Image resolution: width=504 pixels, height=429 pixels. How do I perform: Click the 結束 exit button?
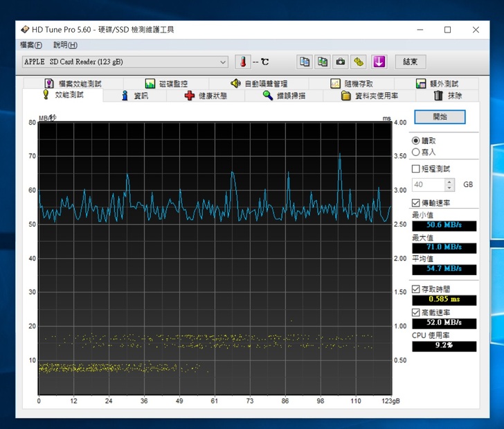click(411, 62)
